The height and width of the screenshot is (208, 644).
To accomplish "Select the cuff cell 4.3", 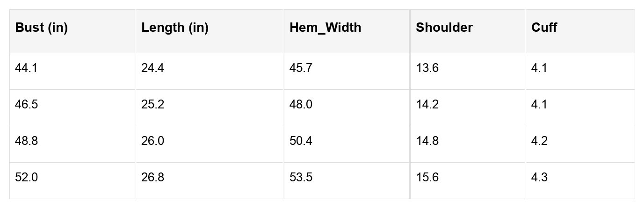I will tap(539, 178).
